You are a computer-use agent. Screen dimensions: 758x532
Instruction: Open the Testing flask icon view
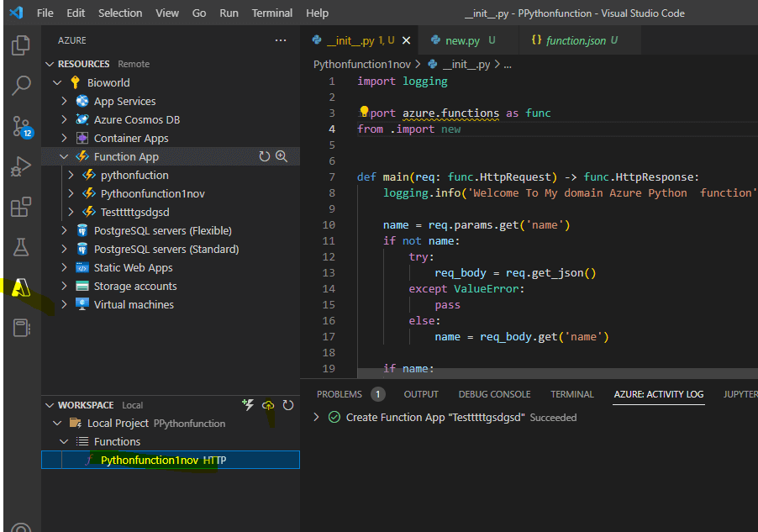tap(21, 247)
